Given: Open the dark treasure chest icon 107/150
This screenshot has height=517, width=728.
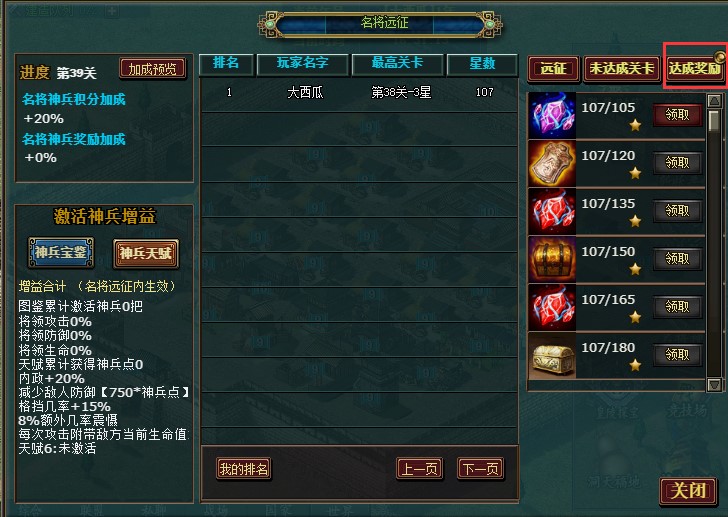Looking at the screenshot, I should [552, 259].
